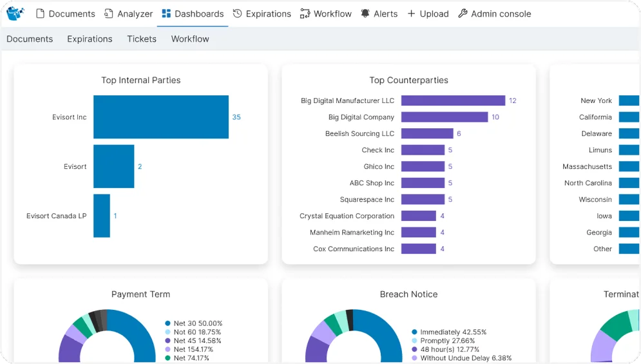Click the Delaware label in the right chart
Image resolution: width=641 pixels, height=364 pixels.
pyautogui.click(x=597, y=133)
